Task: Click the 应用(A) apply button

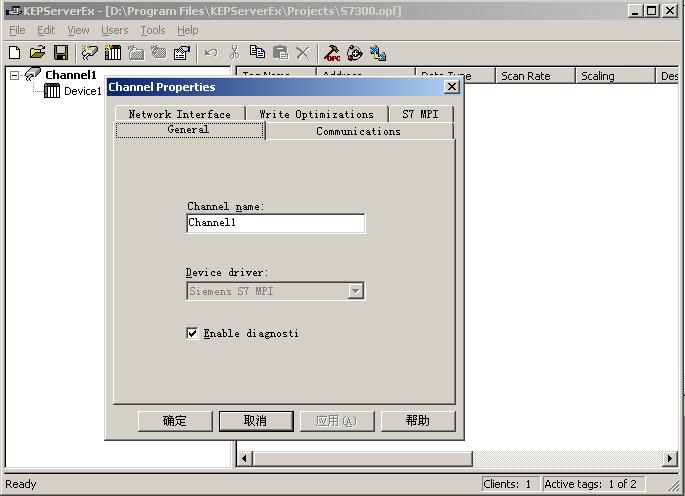Action: [337, 421]
